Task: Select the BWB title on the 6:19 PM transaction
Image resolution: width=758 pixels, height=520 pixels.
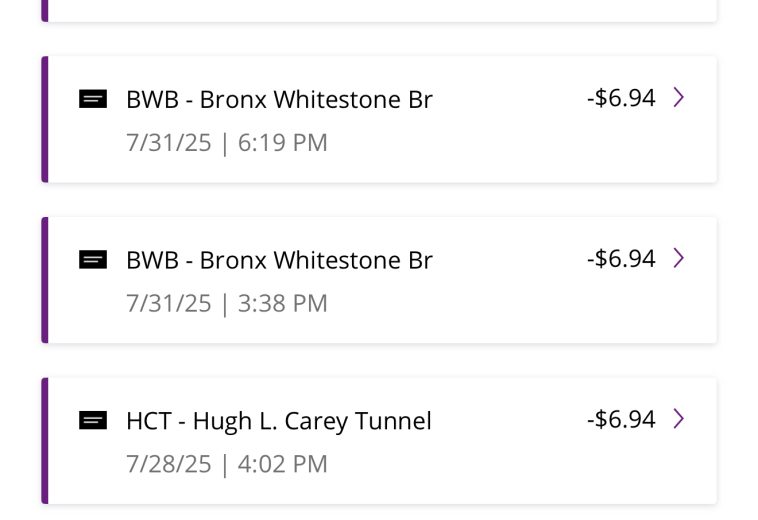Action: [279, 99]
